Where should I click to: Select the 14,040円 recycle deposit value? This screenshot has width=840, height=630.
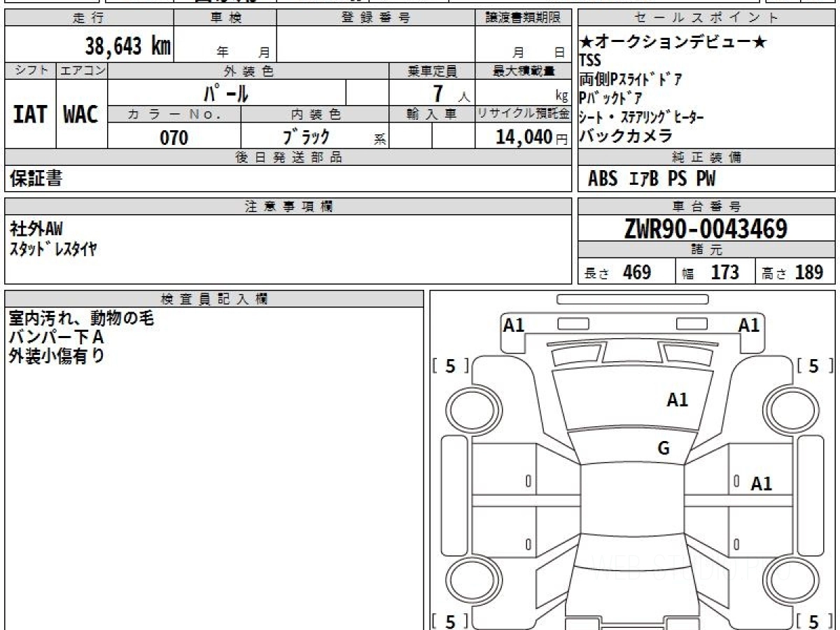point(531,137)
